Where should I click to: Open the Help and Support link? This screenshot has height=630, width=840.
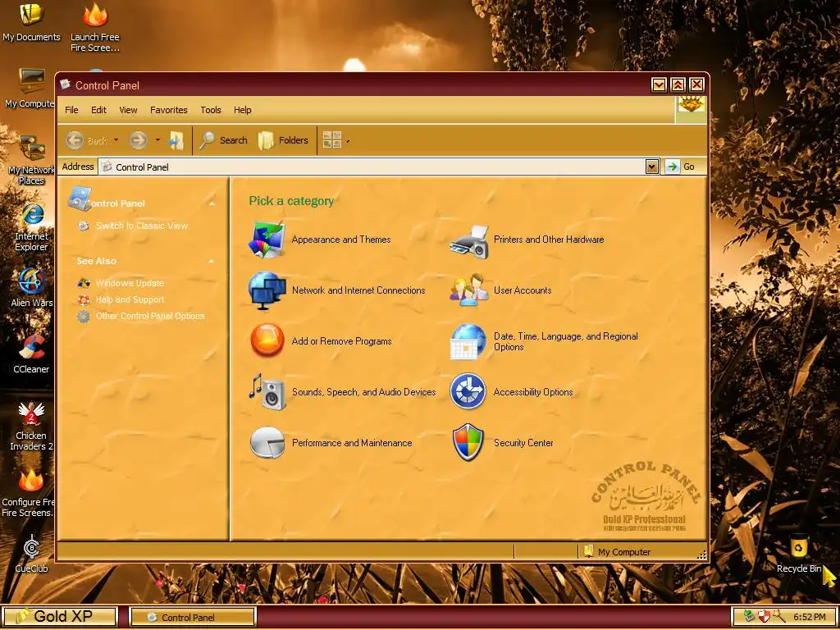click(x=130, y=299)
